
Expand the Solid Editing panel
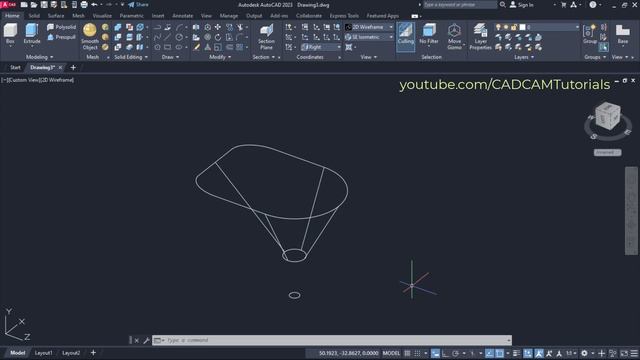(x=131, y=57)
